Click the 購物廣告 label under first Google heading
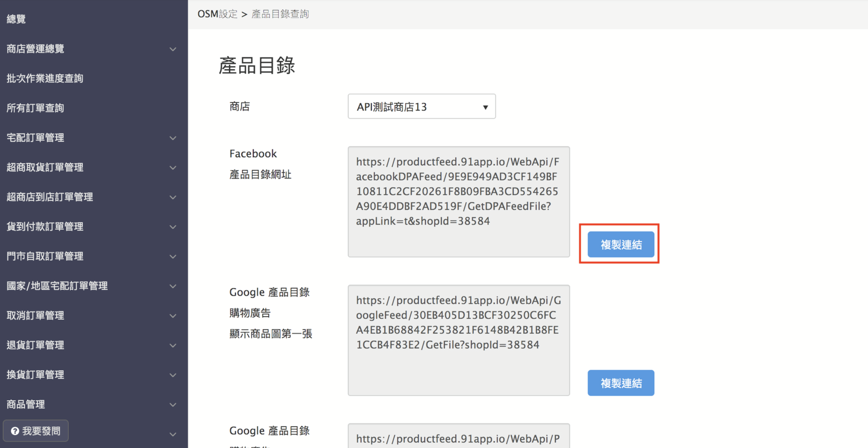Viewport: 868px width, 448px height. [x=250, y=313]
